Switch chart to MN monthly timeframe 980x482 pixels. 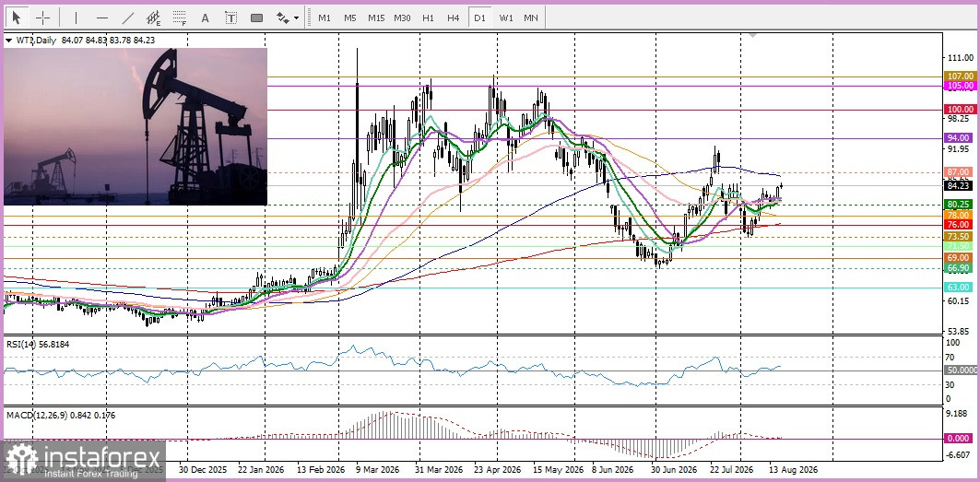[x=531, y=18]
